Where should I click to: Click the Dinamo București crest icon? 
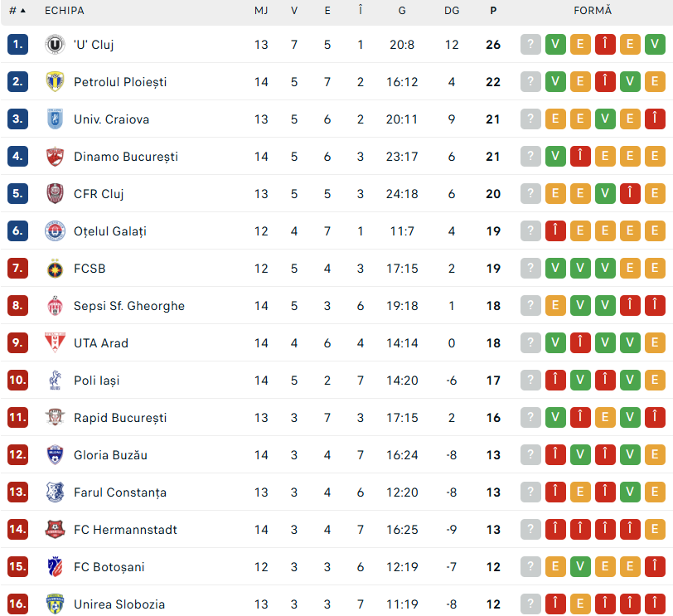[x=55, y=157]
